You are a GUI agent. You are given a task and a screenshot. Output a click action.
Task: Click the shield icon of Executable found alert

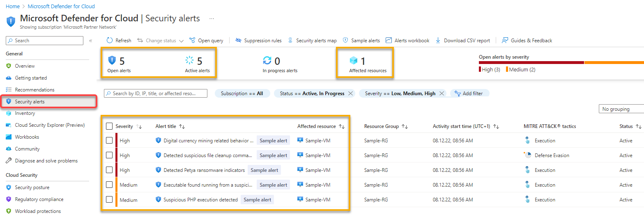[x=158, y=185]
